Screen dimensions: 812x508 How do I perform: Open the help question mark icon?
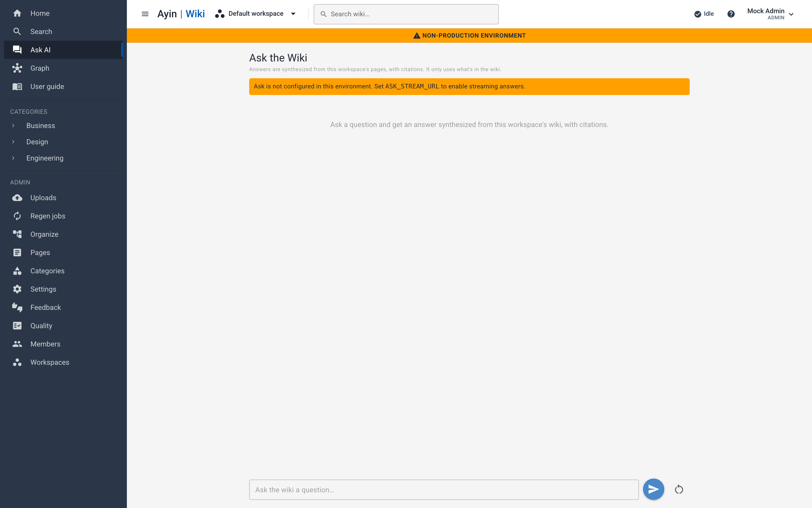[731, 14]
